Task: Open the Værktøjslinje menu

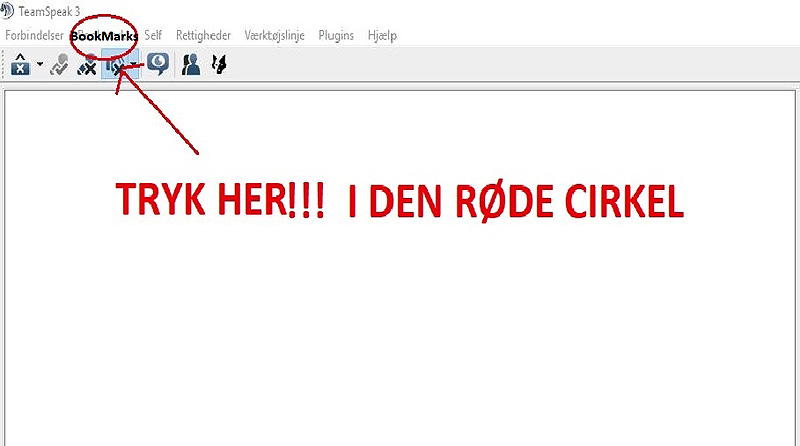Action: coord(275,35)
